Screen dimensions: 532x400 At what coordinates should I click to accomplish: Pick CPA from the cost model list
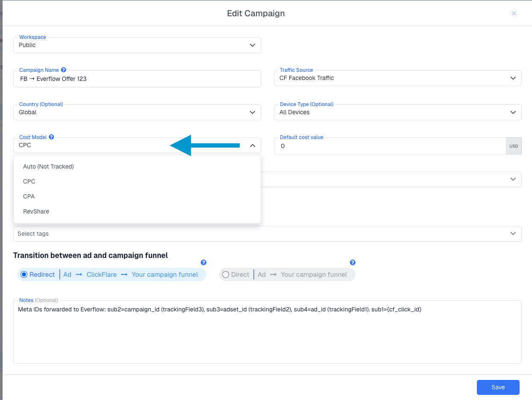click(x=29, y=196)
